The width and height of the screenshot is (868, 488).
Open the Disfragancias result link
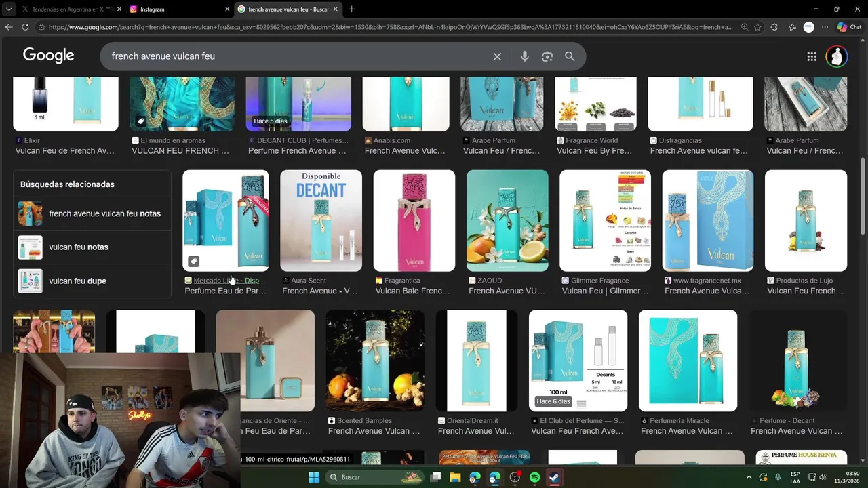[x=699, y=146]
